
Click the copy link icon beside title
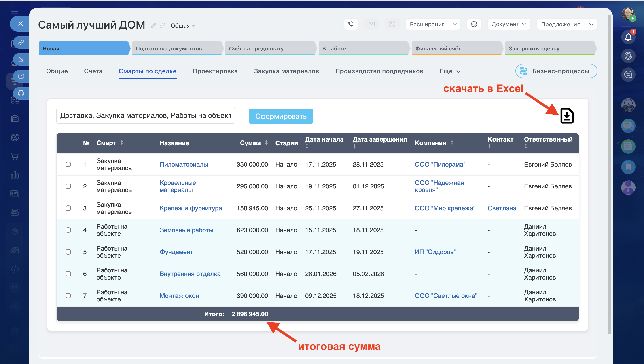(162, 26)
